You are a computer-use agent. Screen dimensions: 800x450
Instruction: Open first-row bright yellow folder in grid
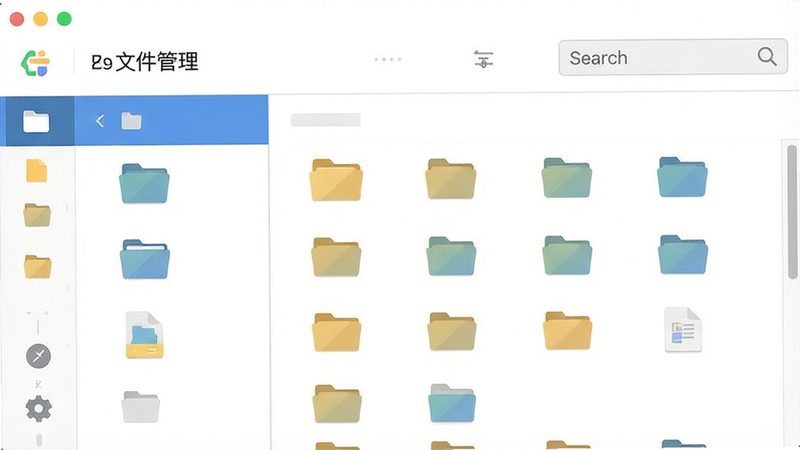pyautogui.click(x=336, y=180)
